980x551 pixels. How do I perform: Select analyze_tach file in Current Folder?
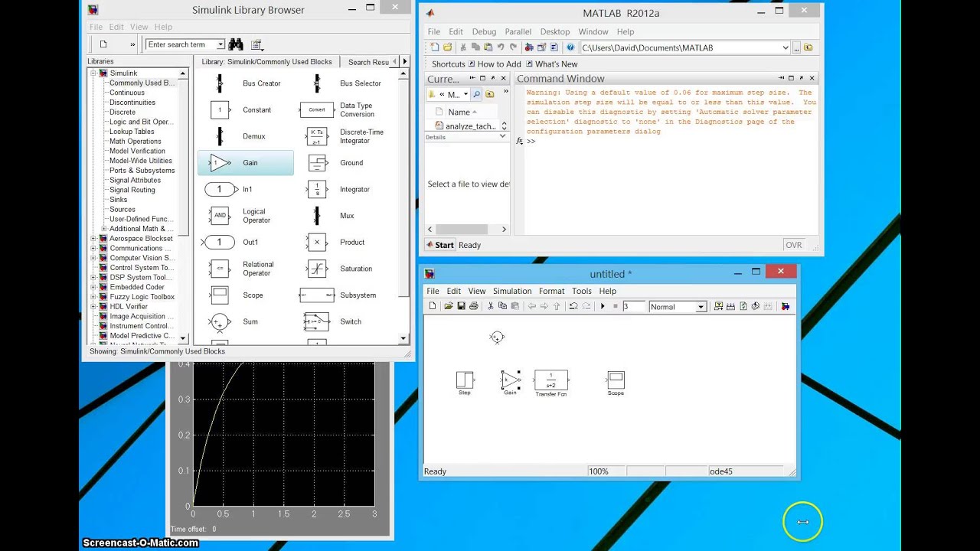click(x=465, y=126)
